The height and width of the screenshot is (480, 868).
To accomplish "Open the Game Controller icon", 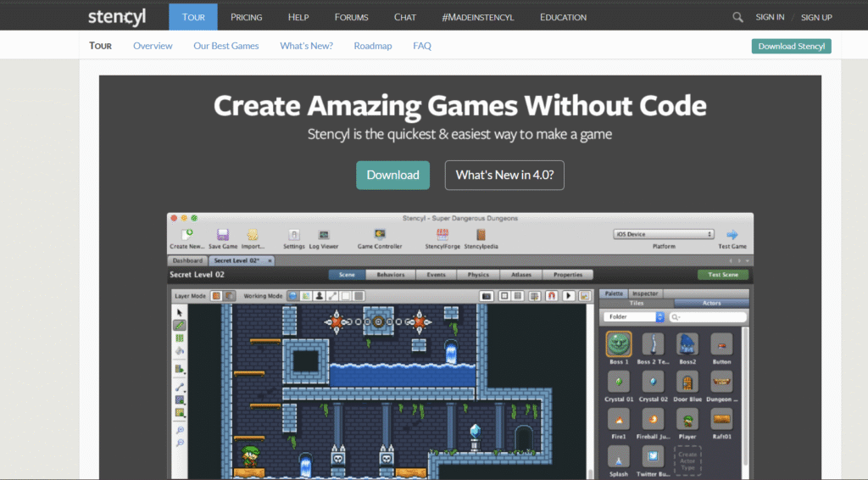I will click(380, 235).
